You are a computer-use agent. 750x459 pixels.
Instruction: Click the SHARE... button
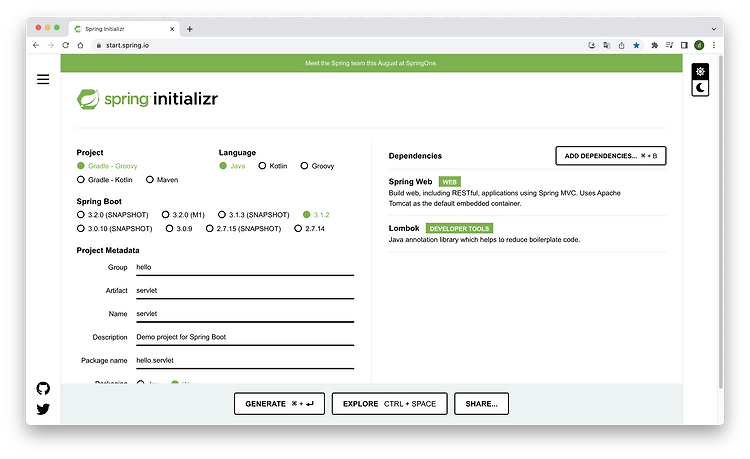[x=481, y=404]
